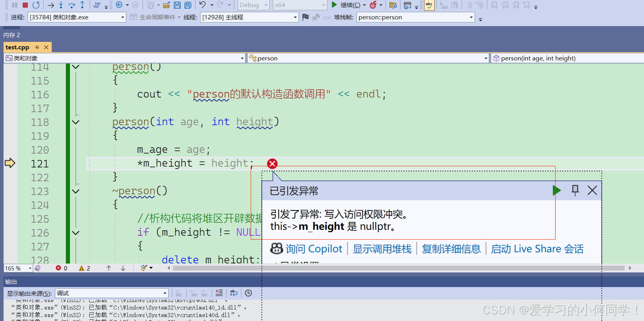The height and width of the screenshot is (321, 644).
Task: Copy exception details link
Action: coord(451,249)
